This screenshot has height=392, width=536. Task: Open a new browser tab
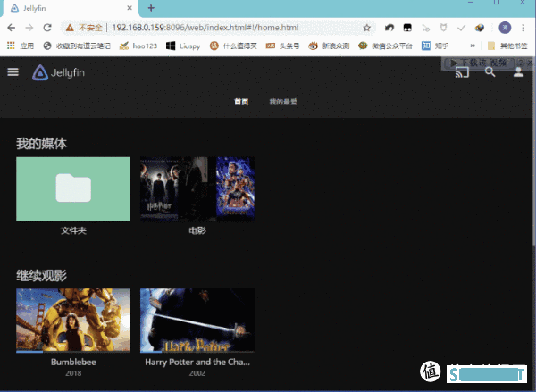[151, 8]
